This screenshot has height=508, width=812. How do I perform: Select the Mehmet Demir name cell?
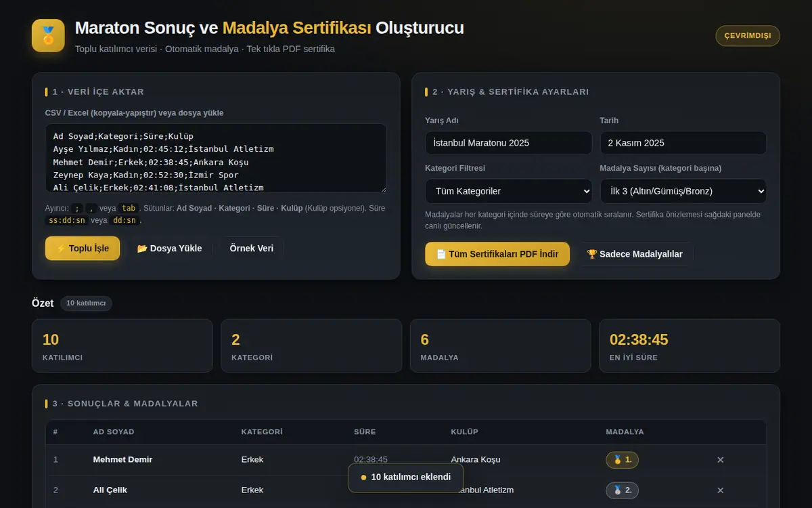122,460
